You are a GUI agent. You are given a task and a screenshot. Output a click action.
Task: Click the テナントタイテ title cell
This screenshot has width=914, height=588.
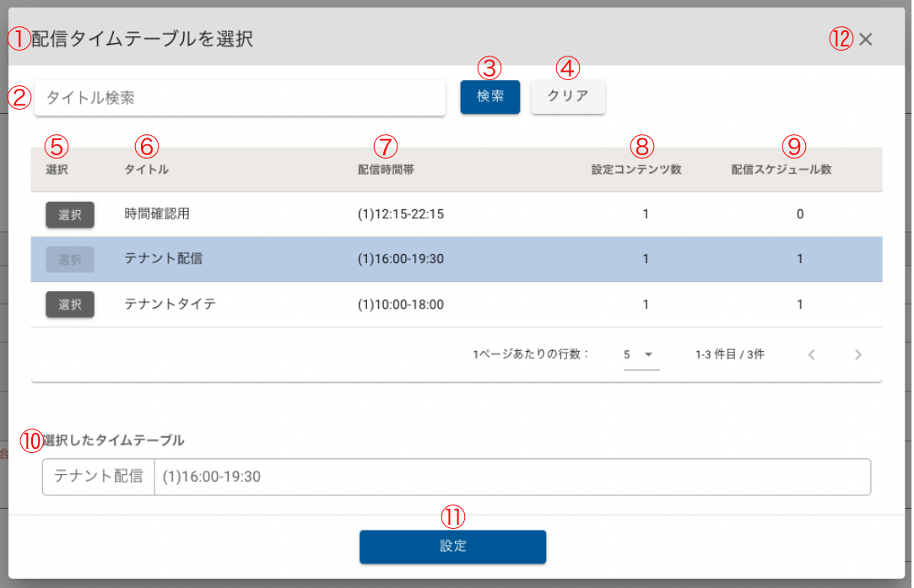(x=170, y=305)
